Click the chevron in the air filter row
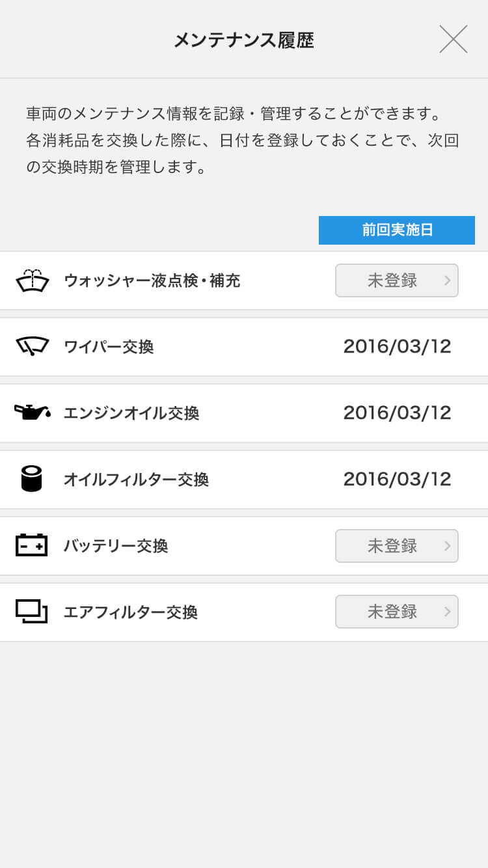This screenshot has width=488, height=868. tap(447, 612)
